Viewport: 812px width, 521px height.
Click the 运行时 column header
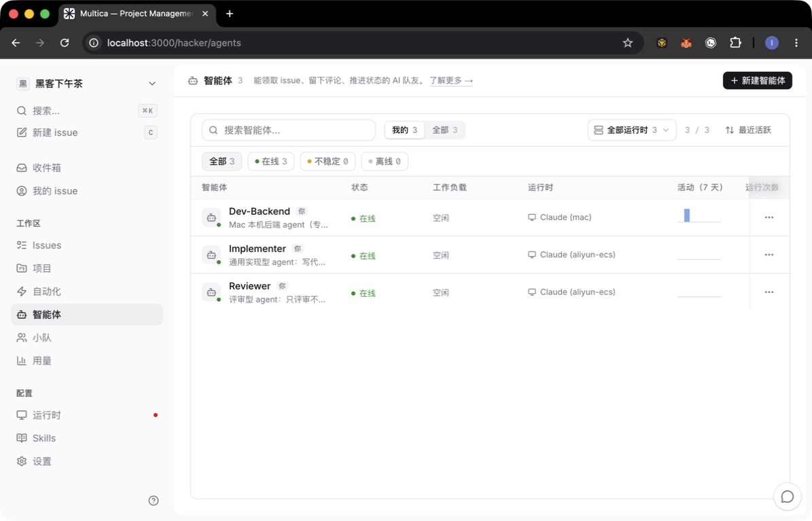point(540,187)
